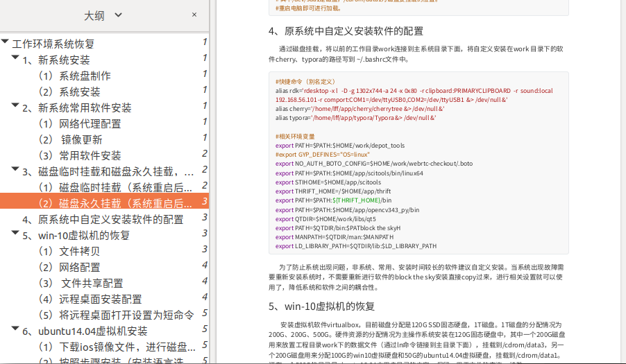Jump to （3）文件共享配置 outline entry
626x364 pixels.
click(81, 283)
